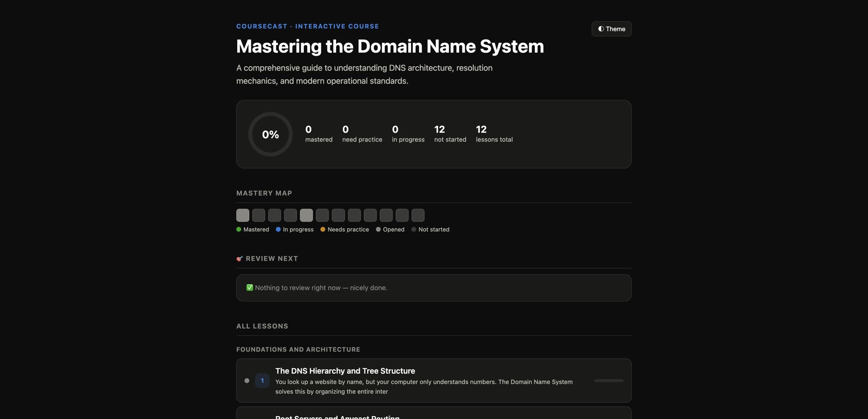Click the Review Next target icon
The image size is (868, 419).
coord(240,259)
